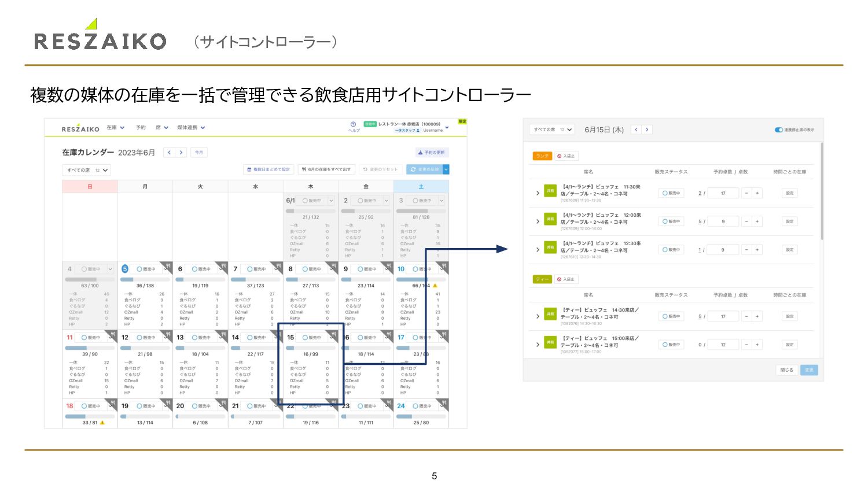Open the 媒体連携 menu

pos(191,128)
